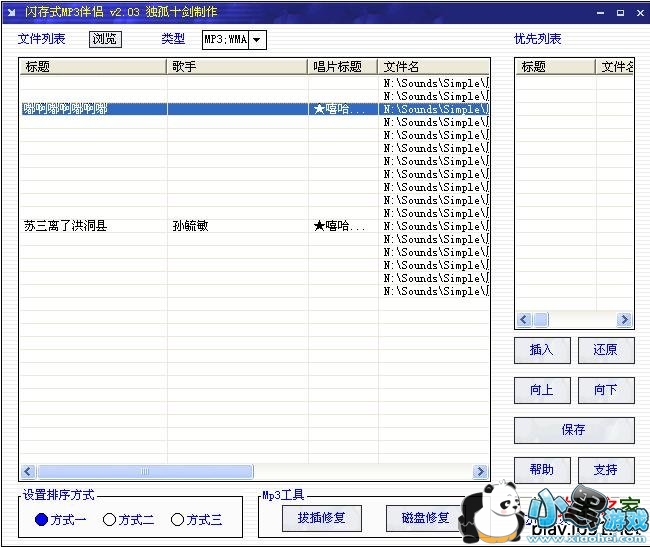Image resolution: width=650 pixels, height=547 pixels.
Task: Click the 保存 save button
Action: pyautogui.click(x=574, y=430)
